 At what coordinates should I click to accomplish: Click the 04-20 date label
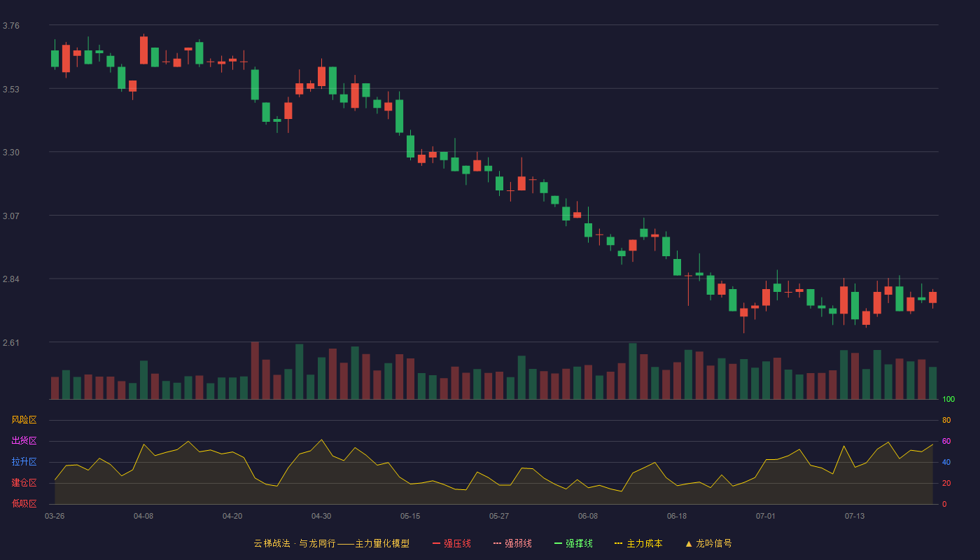click(x=232, y=516)
